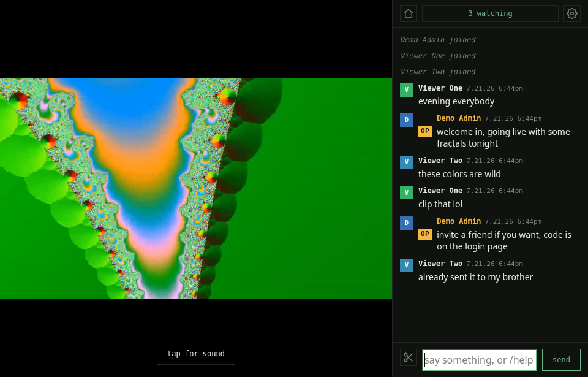Click the 'Demo Admin joined' notice
Screen dimensions: 588x377
pyautogui.click(x=437, y=40)
